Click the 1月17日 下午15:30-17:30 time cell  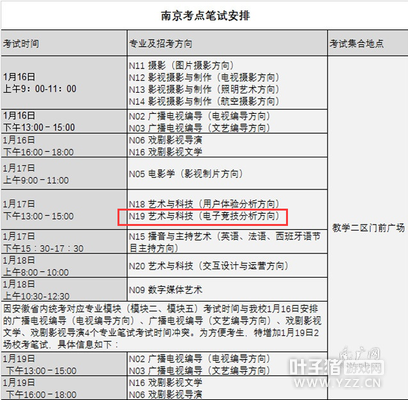pos(64,242)
